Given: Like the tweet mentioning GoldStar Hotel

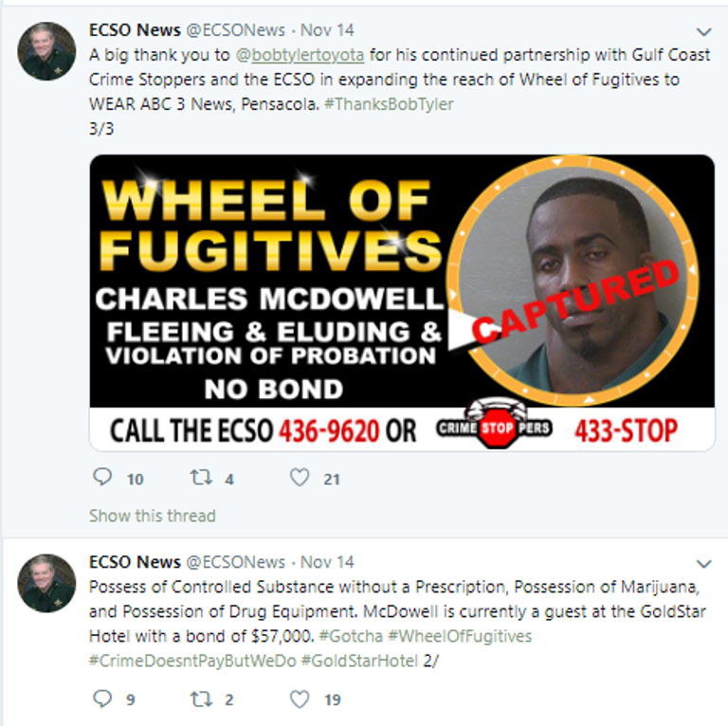Looking at the screenshot, I should (x=300, y=699).
